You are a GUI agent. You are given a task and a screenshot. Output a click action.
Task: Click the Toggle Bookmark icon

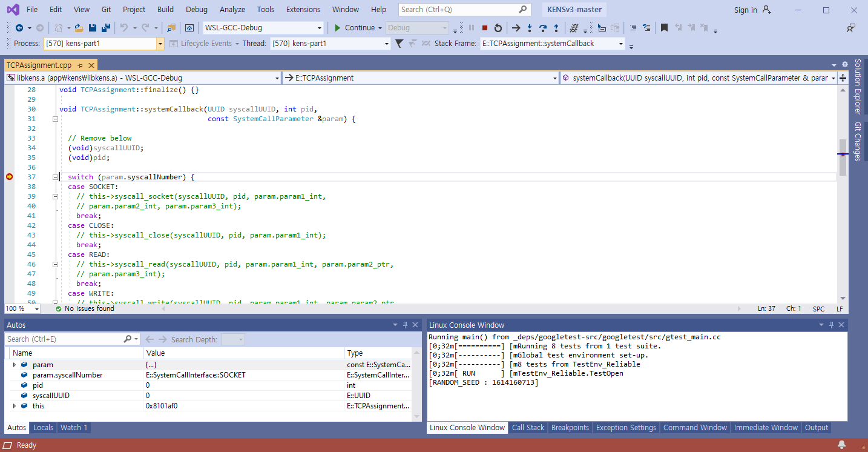tap(664, 28)
